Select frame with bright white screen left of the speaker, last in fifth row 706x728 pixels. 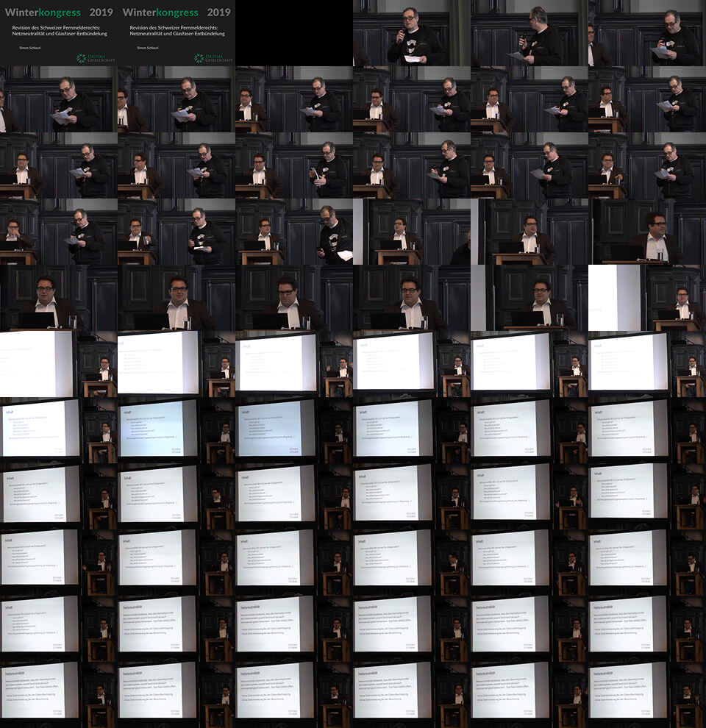click(647, 298)
